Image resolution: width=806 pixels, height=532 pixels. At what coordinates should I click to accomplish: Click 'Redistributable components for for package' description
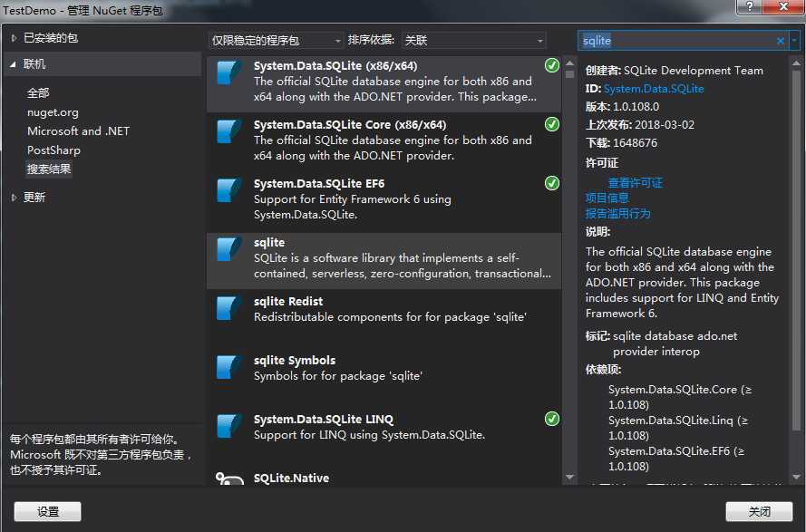point(390,316)
